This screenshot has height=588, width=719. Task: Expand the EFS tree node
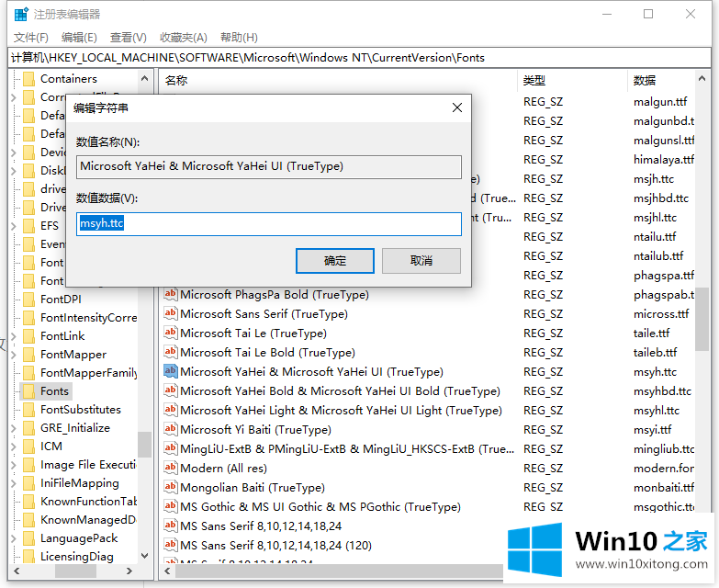click(x=13, y=226)
